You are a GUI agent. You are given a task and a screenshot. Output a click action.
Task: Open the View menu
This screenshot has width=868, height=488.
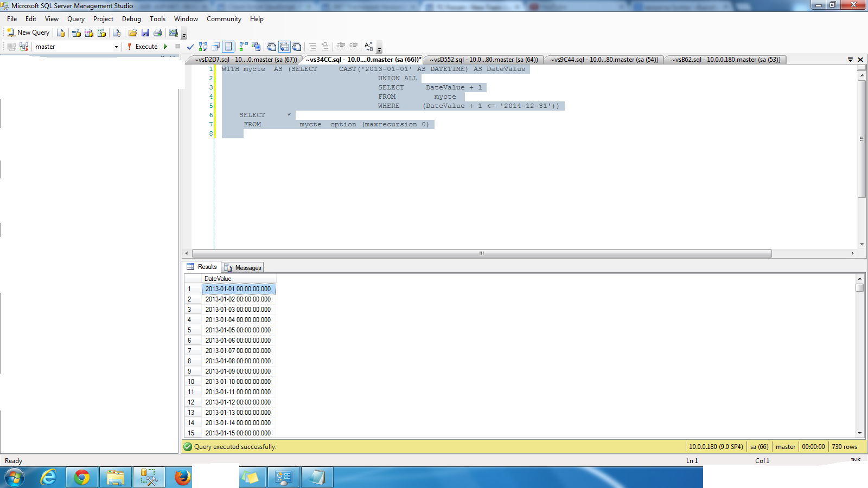[x=52, y=19]
